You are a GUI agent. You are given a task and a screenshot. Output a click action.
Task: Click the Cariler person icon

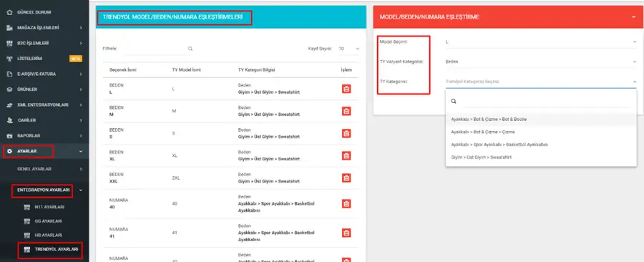point(9,120)
